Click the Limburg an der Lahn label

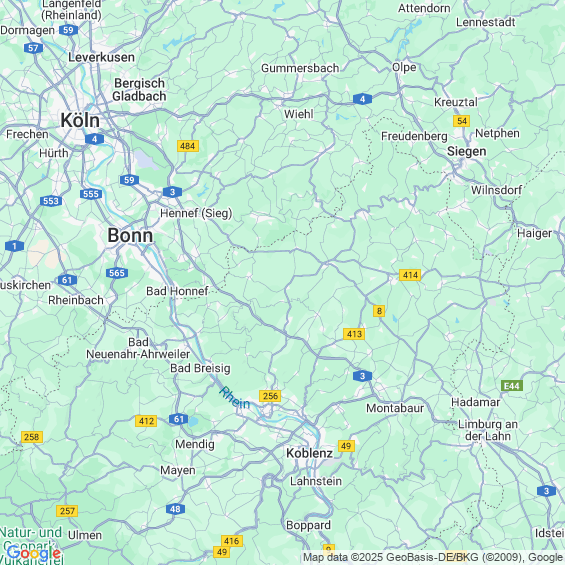click(x=488, y=430)
